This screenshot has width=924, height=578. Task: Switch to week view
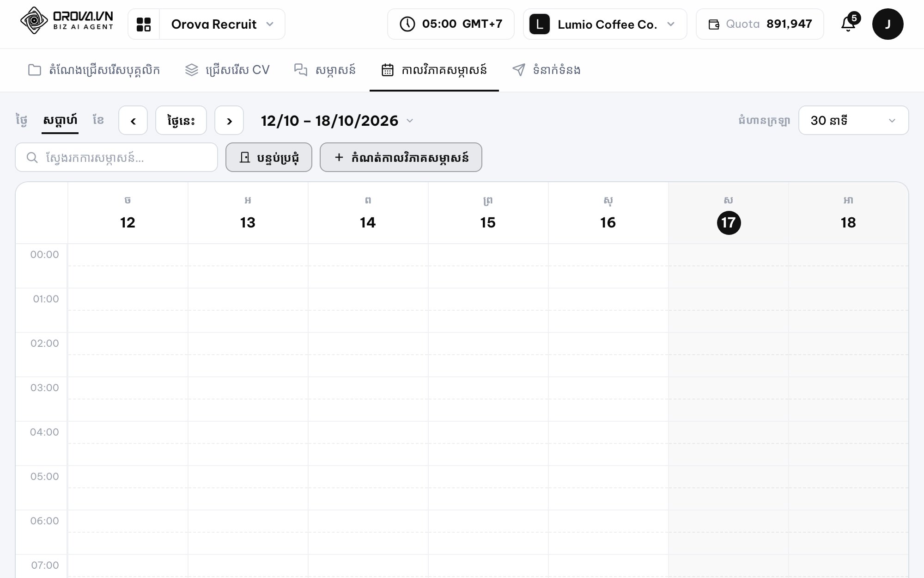[60, 120]
